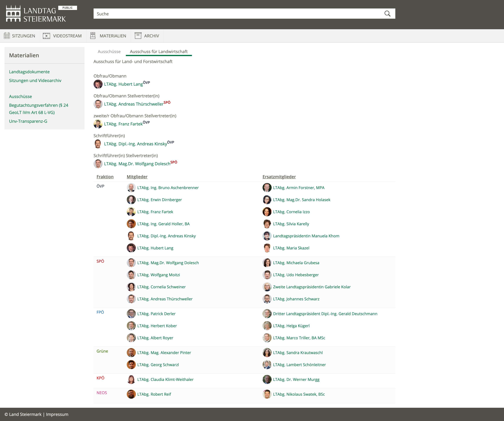The height and width of the screenshot is (421, 504).
Task: Open Begutachtungsverfahren sidebar link
Action: coord(39,109)
